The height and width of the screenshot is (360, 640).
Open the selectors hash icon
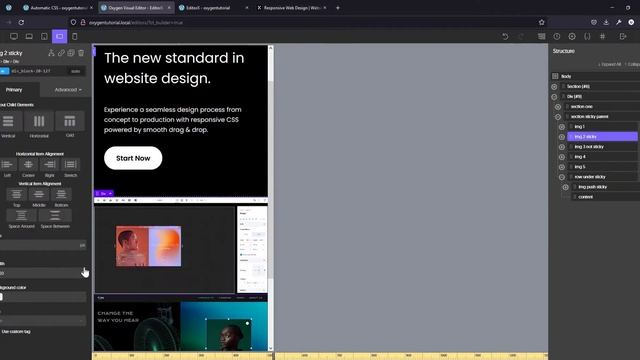[602, 36]
